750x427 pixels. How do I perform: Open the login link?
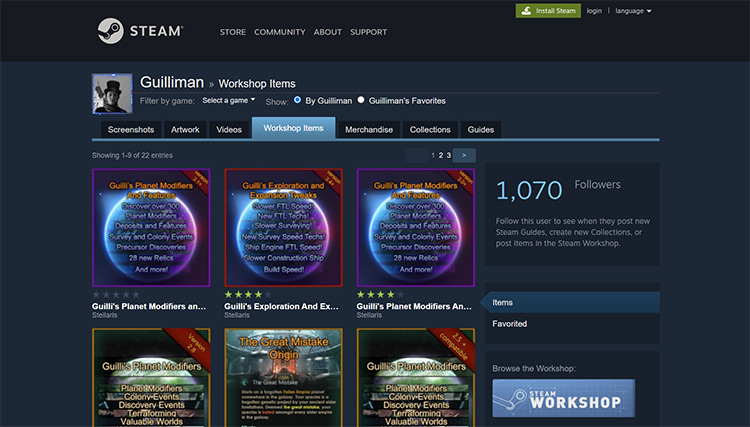[x=594, y=11]
